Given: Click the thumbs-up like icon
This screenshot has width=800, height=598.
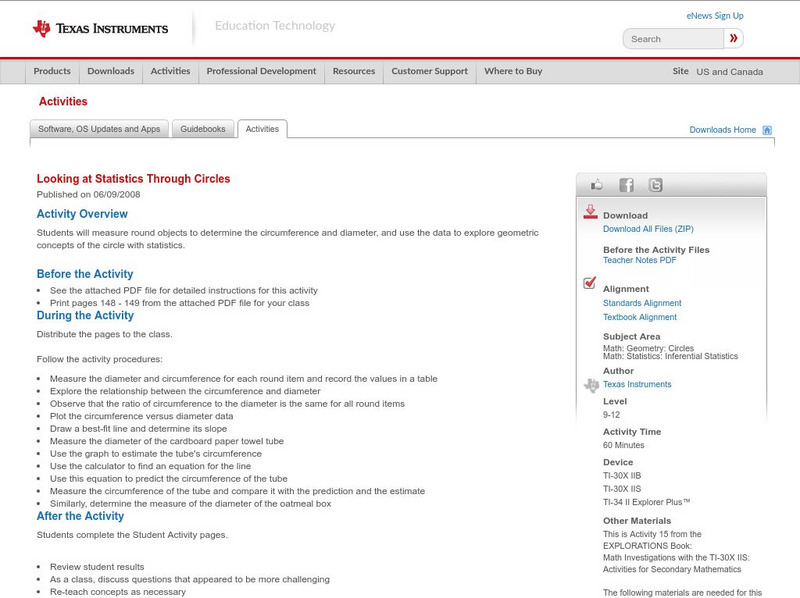Looking at the screenshot, I should (596, 185).
